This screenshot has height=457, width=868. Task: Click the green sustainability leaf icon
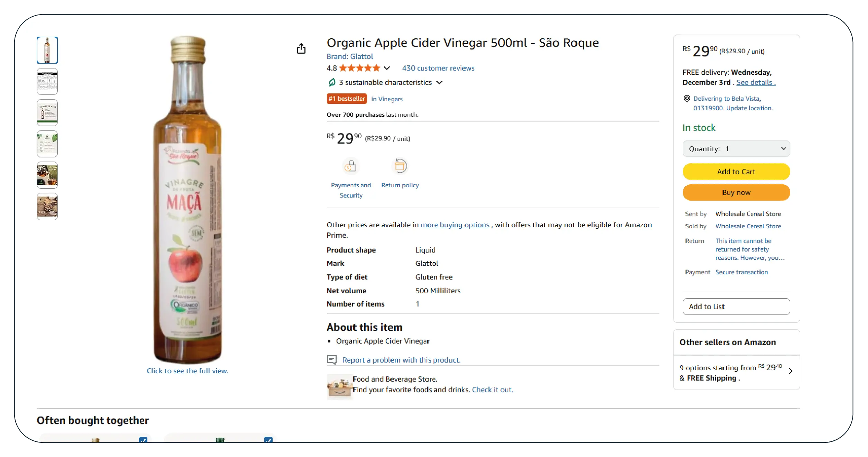332,82
